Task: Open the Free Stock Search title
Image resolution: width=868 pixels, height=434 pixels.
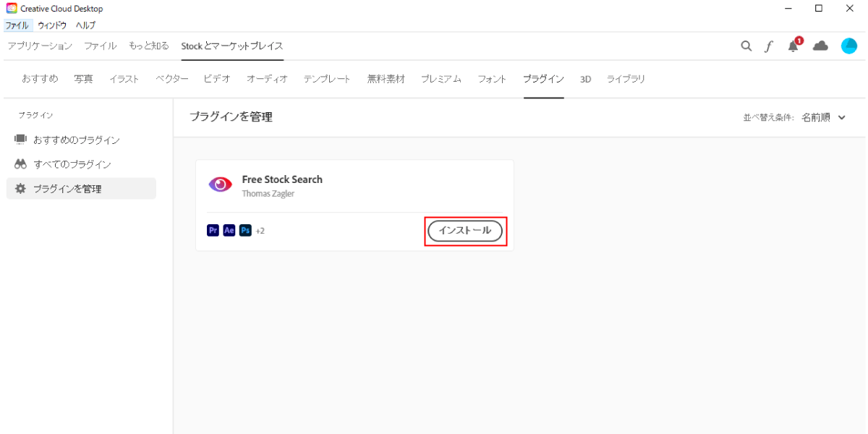Action: (x=282, y=179)
